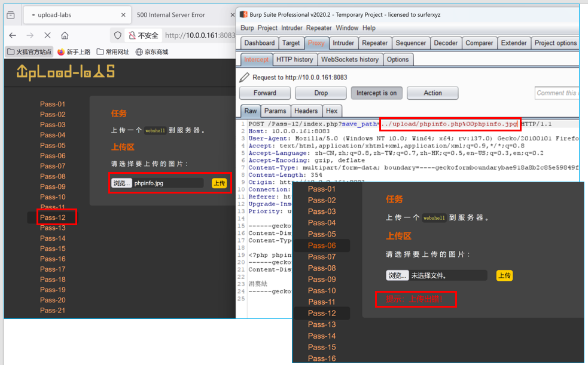Open the Repeater menu in menu bar

(x=319, y=28)
